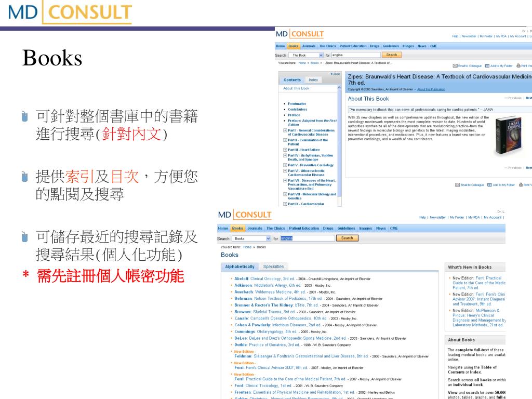This screenshot has width=532, height=399.
Task: Open My Folder in the lower window
Action: (x=457, y=218)
